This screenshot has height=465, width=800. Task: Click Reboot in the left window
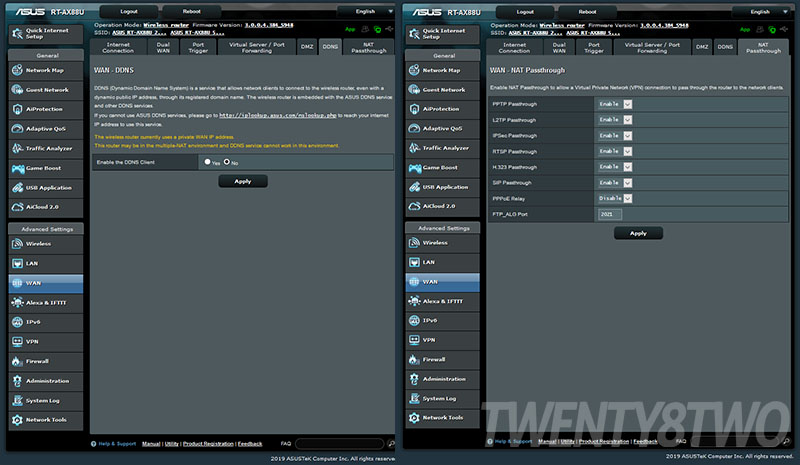pyautogui.click(x=192, y=11)
